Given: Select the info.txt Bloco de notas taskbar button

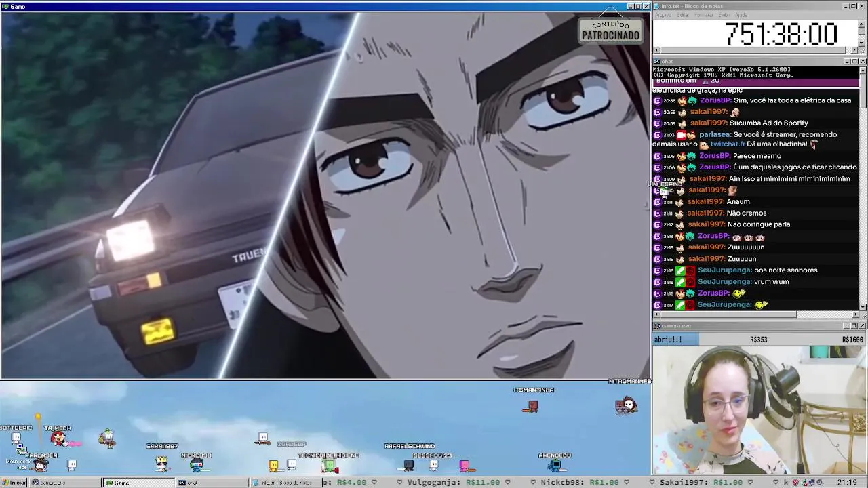Looking at the screenshot, I should coord(285,483).
